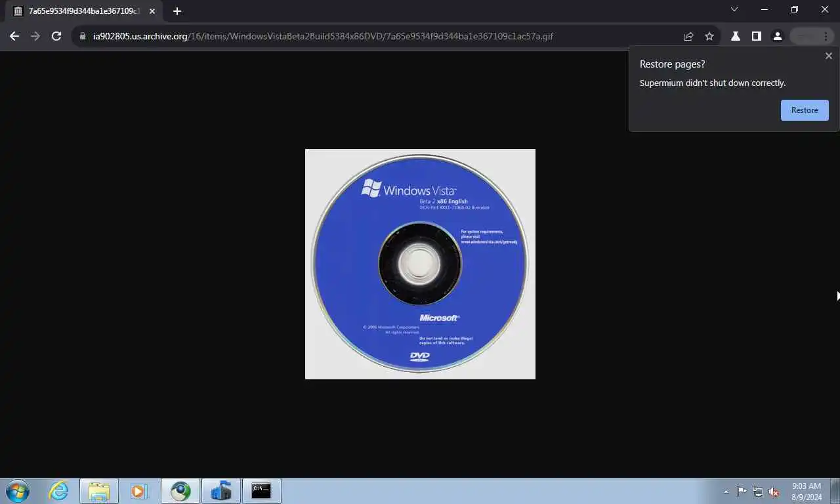The image size is (840, 504).
Task: Close the browser window
Action: 825,10
